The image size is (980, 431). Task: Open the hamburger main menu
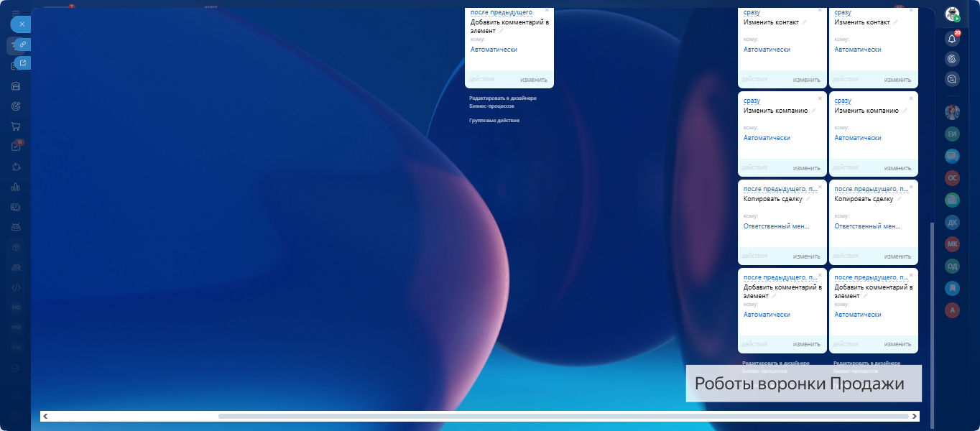16,14
